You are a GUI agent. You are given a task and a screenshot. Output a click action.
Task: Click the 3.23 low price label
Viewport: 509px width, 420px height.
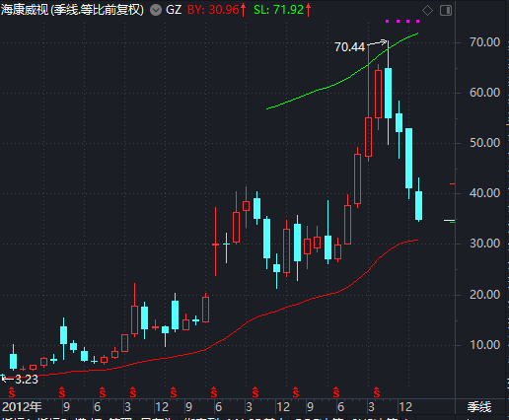pyautogui.click(x=27, y=380)
